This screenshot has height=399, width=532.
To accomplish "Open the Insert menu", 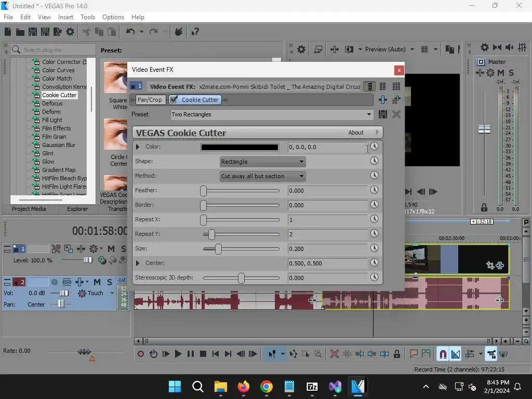I will [x=65, y=17].
